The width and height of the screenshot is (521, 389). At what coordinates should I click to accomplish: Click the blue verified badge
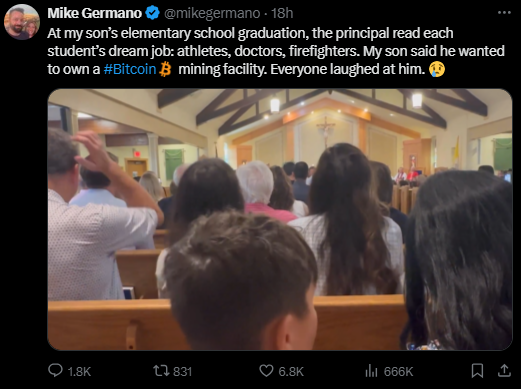[153, 13]
